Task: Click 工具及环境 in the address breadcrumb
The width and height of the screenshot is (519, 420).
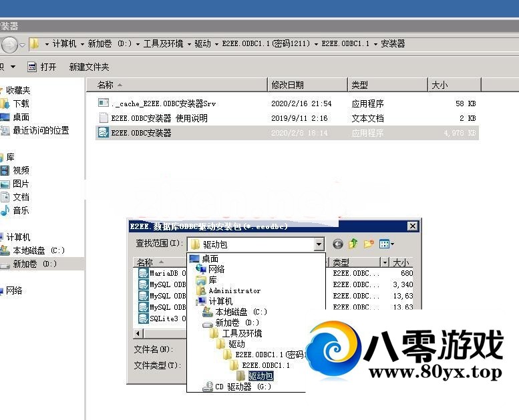Action: click(x=163, y=43)
